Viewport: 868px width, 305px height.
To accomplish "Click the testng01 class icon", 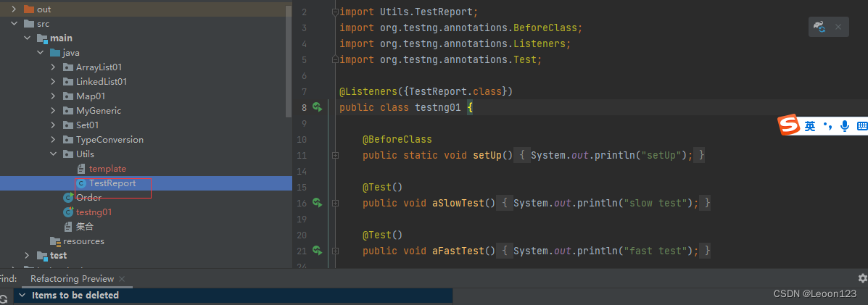I will (68, 212).
